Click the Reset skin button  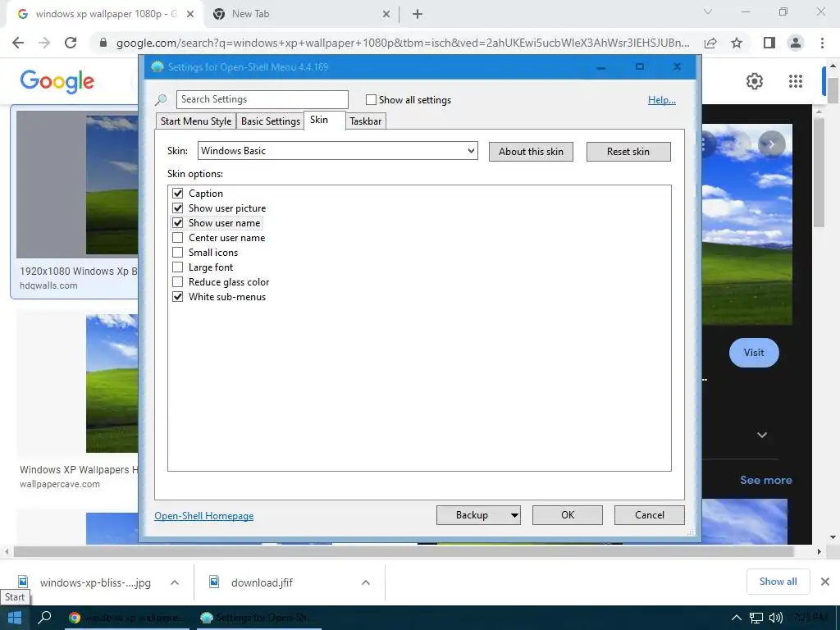[x=628, y=152]
